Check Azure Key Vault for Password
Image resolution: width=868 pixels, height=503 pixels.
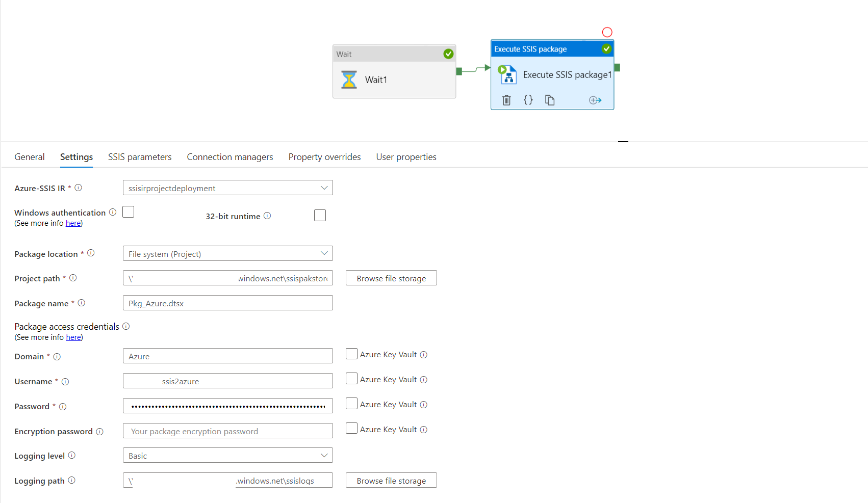(x=351, y=404)
